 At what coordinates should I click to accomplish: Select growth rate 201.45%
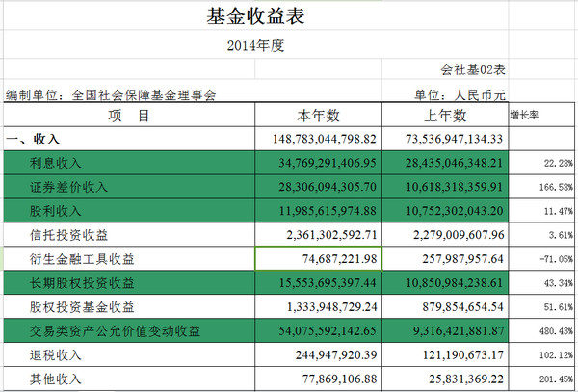(541, 379)
